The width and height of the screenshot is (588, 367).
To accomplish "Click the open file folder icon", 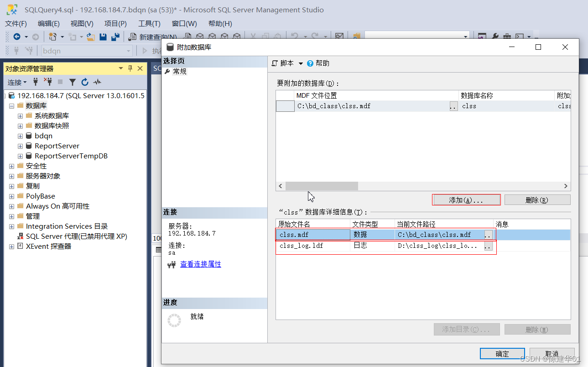I will point(91,37).
